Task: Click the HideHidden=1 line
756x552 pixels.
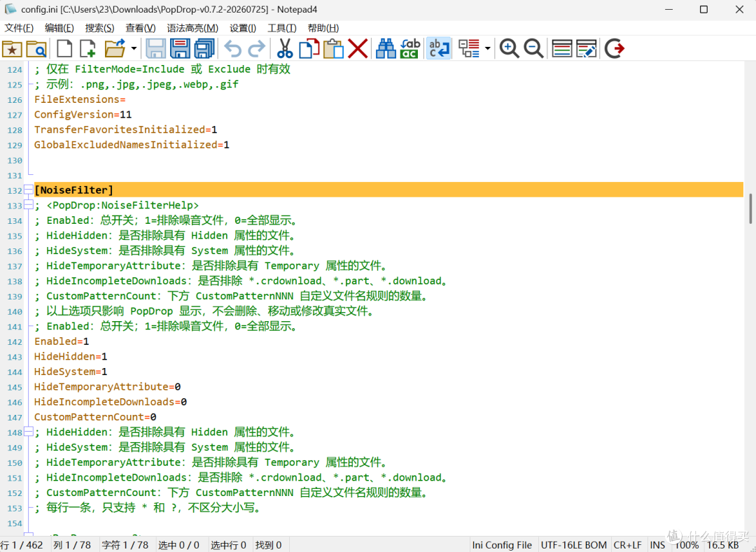Action: (x=71, y=356)
